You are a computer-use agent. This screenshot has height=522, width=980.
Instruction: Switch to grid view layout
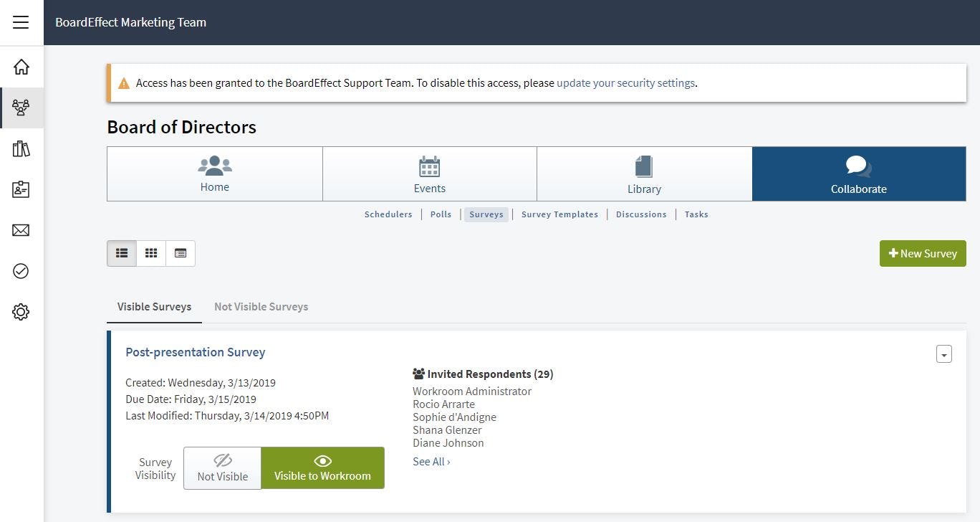[151, 253]
